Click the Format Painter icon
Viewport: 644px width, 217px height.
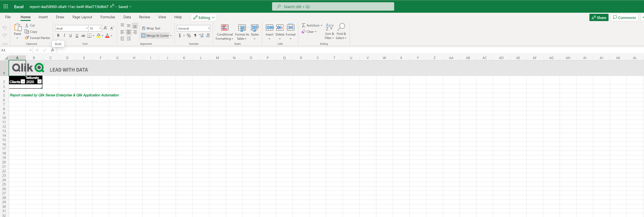click(x=27, y=38)
